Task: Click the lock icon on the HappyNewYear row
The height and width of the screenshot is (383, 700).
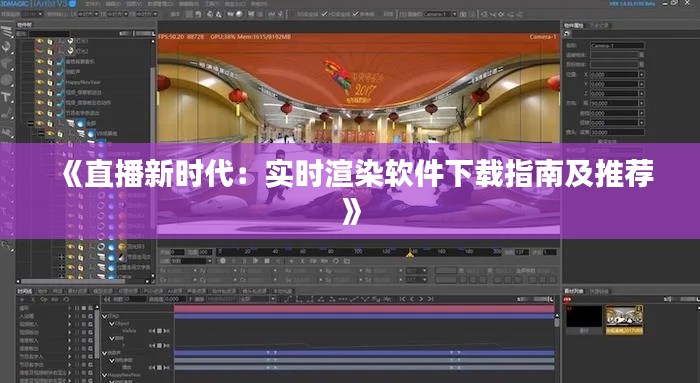Action: (x=50, y=82)
